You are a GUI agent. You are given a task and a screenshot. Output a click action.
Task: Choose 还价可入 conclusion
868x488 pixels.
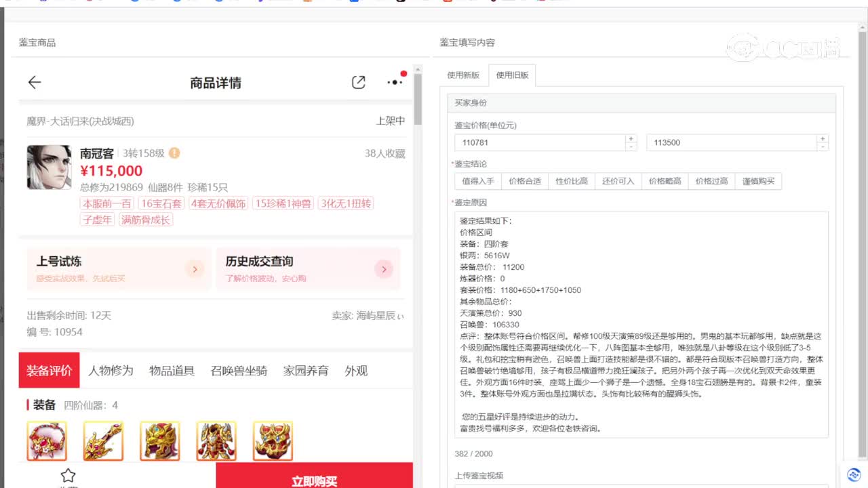tap(618, 181)
